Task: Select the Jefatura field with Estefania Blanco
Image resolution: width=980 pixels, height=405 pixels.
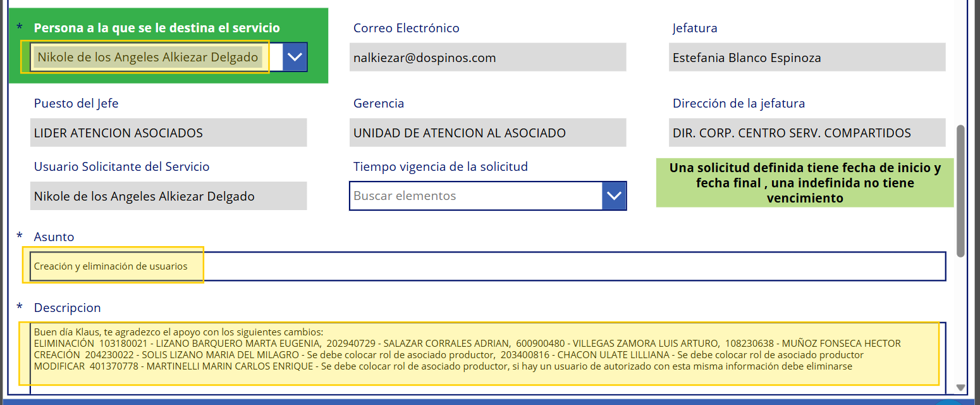Action: [806, 58]
